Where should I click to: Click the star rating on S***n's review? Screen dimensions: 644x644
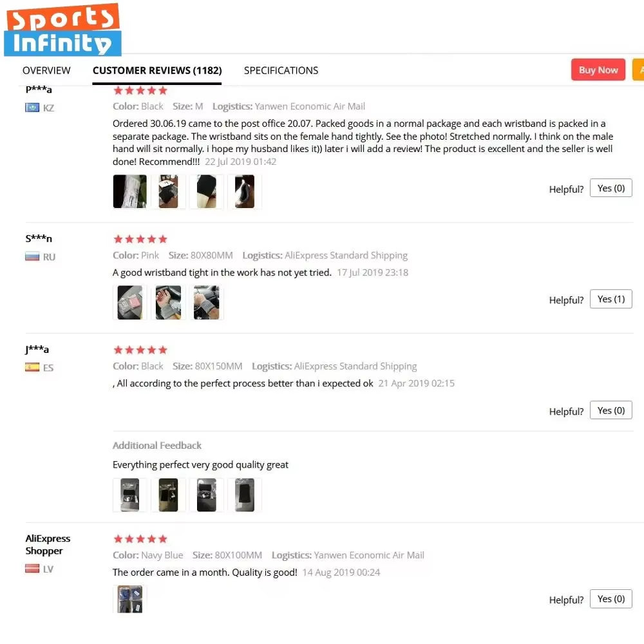tap(140, 239)
